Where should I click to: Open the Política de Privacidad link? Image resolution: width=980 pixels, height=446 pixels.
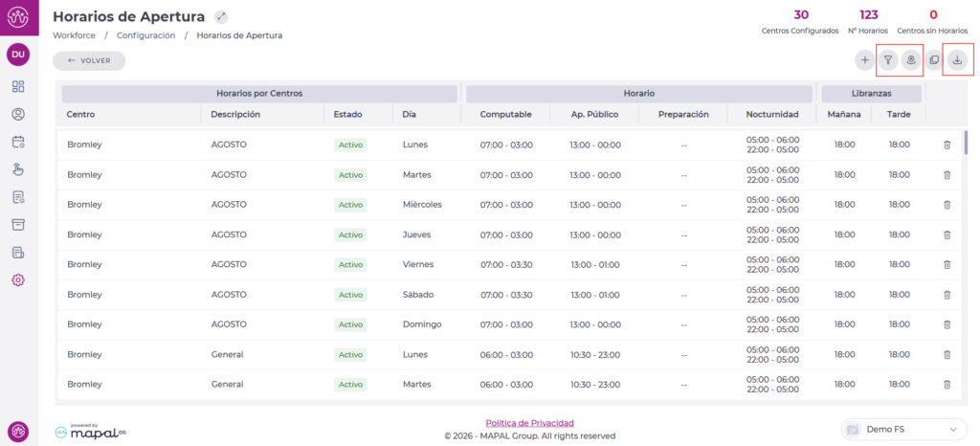[529, 422]
